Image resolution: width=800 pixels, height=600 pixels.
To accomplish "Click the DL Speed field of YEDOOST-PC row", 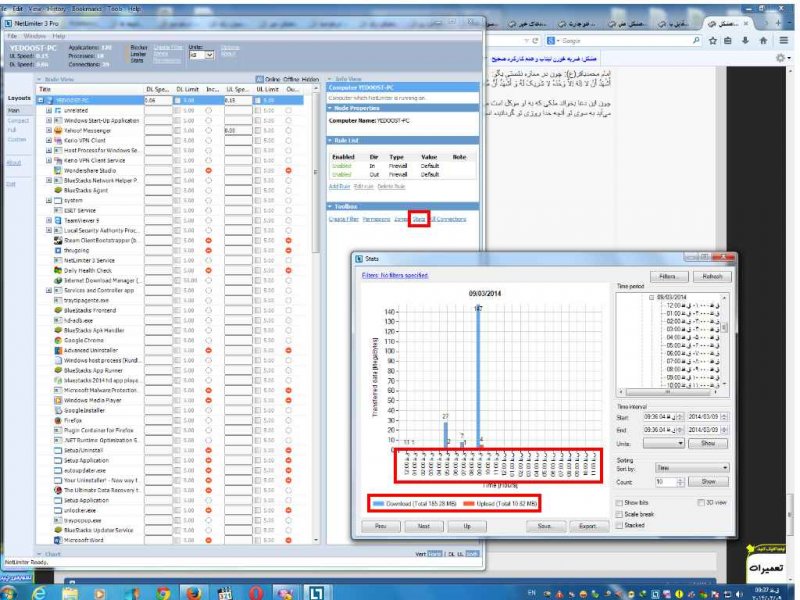I will pos(158,101).
